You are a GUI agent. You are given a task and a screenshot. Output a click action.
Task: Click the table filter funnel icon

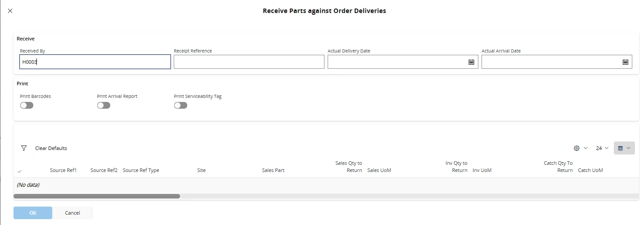24,148
